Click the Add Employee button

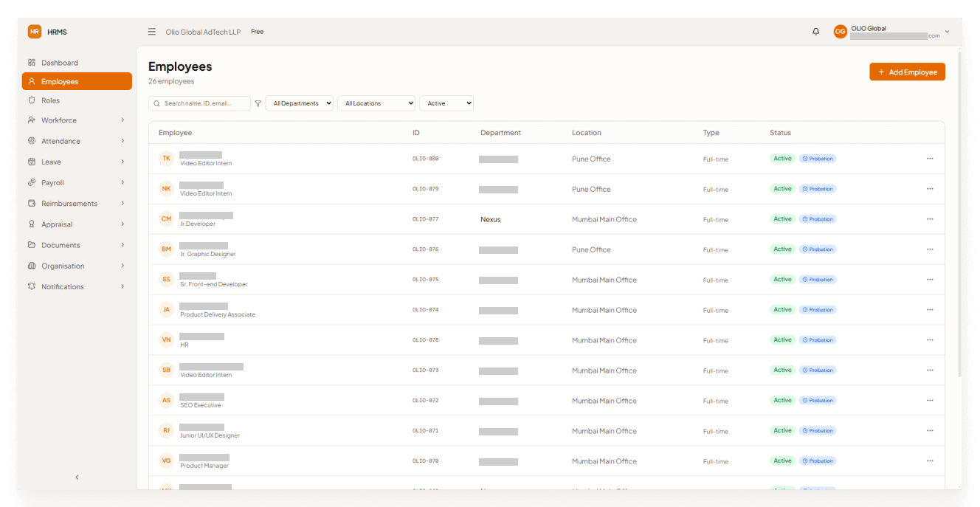[x=907, y=72]
